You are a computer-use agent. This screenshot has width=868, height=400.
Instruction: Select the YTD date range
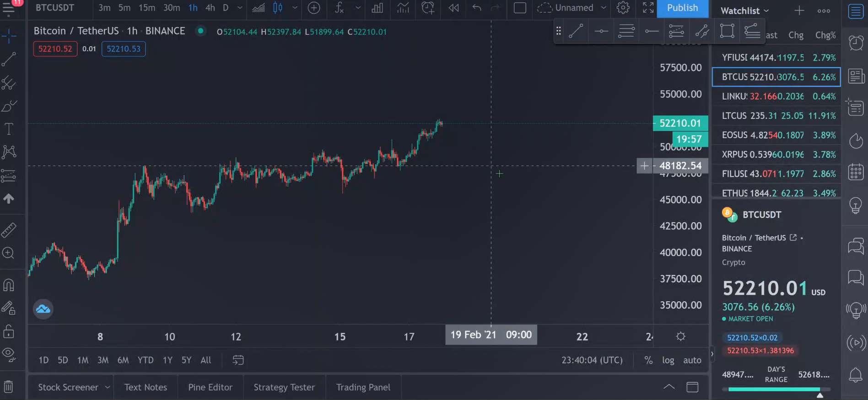pos(146,360)
